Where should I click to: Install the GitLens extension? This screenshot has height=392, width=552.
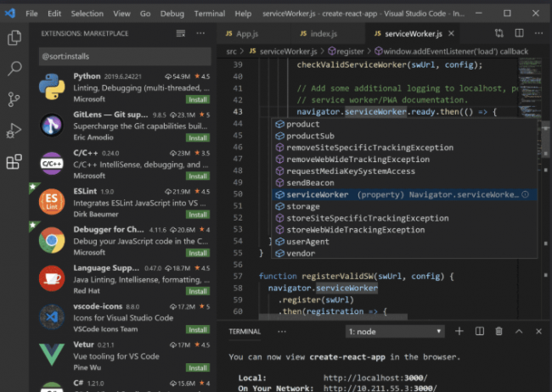click(x=198, y=137)
